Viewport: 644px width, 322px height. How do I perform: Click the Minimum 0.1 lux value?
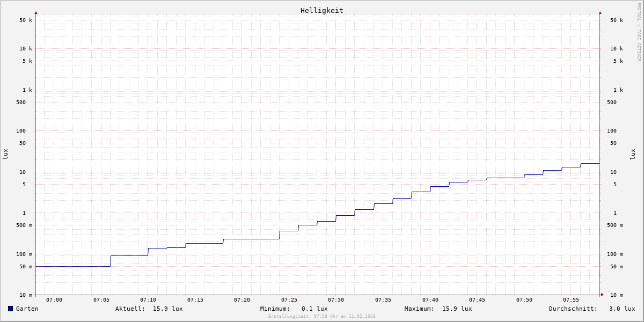point(314,309)
